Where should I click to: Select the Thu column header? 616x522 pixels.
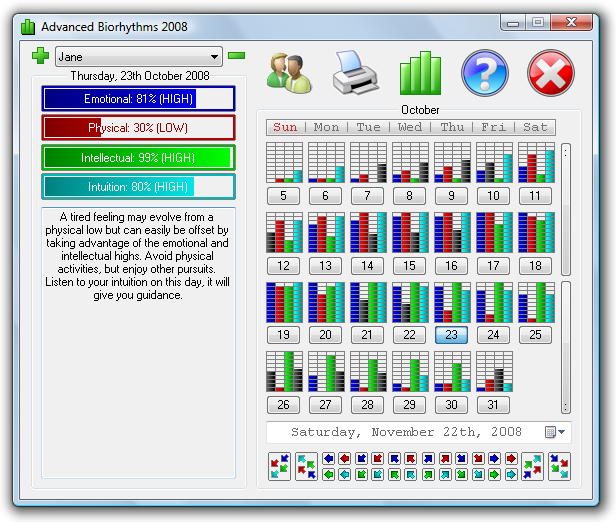(x=452, y=127)
